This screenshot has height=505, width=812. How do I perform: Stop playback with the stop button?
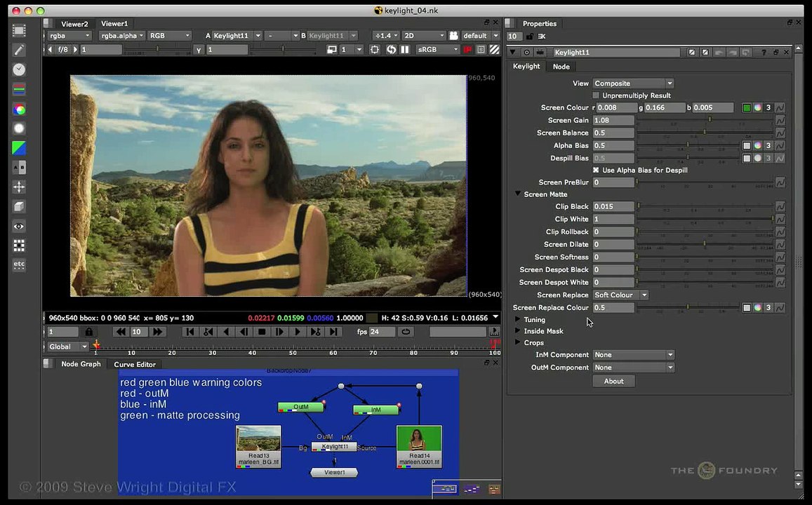pos(262,332)
